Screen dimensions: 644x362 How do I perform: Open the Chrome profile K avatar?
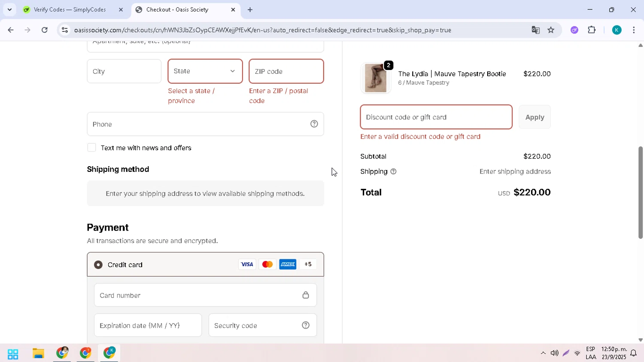click(617, 30)
